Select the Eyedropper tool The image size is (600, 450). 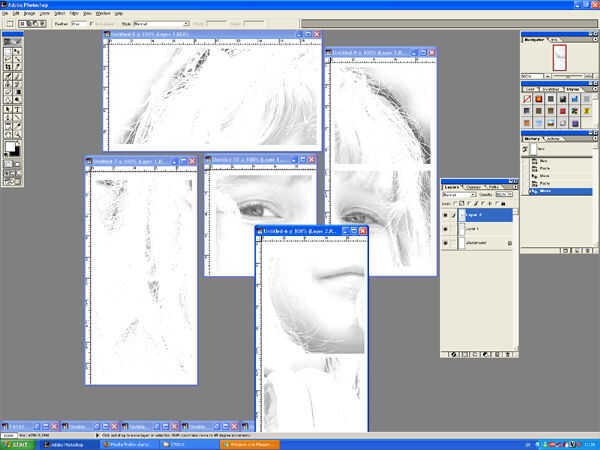[17, 126]
